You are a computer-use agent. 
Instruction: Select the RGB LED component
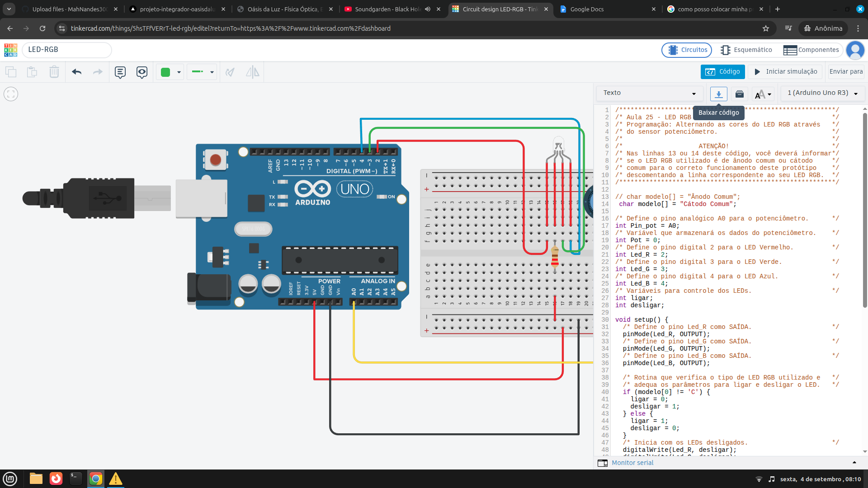click(x=559, y=149)
